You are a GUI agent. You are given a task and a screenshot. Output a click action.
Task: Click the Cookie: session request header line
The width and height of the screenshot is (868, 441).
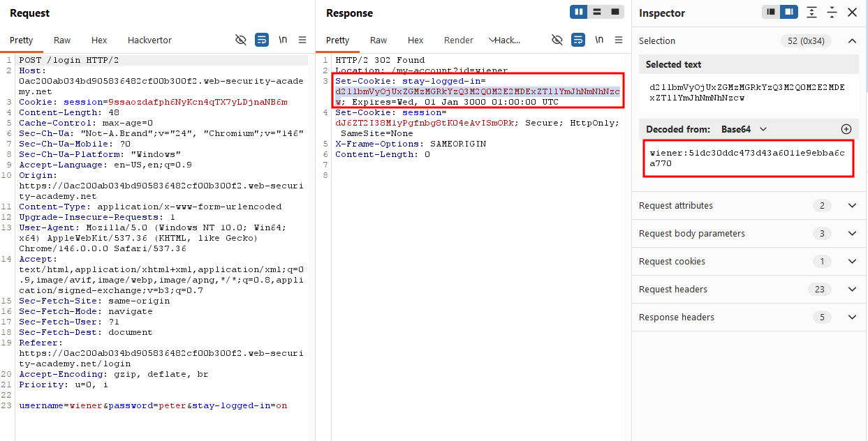(153, 102)
